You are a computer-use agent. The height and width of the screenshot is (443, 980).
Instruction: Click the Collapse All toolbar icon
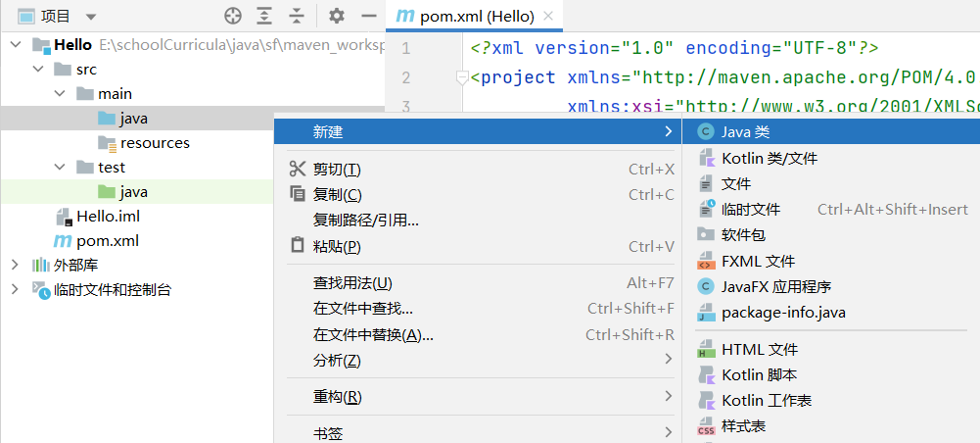pyautogui.click(x=297, y=16)
